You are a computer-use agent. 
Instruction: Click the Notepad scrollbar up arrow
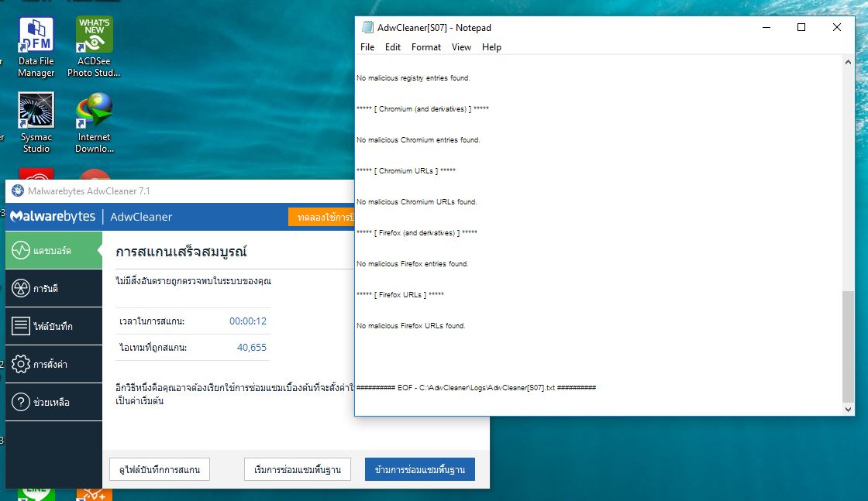[x=848, y=63]
